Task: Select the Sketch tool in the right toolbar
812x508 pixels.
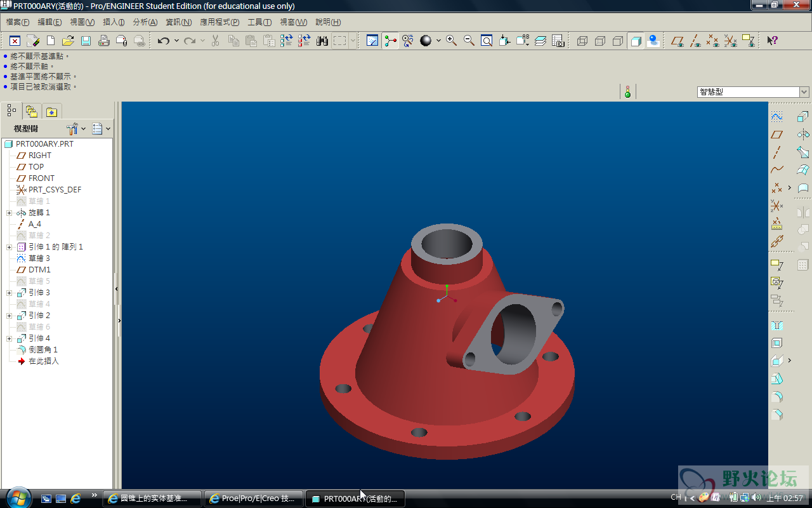Action: tap(776, 116)
